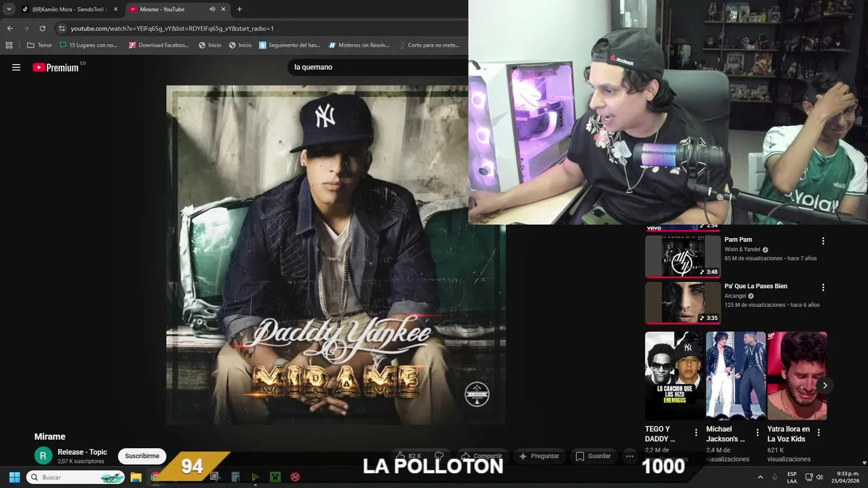The height and width of the screenshot is (488, 868).
Task: Show hidden system tray icons chevron
Action: (759, 477)
